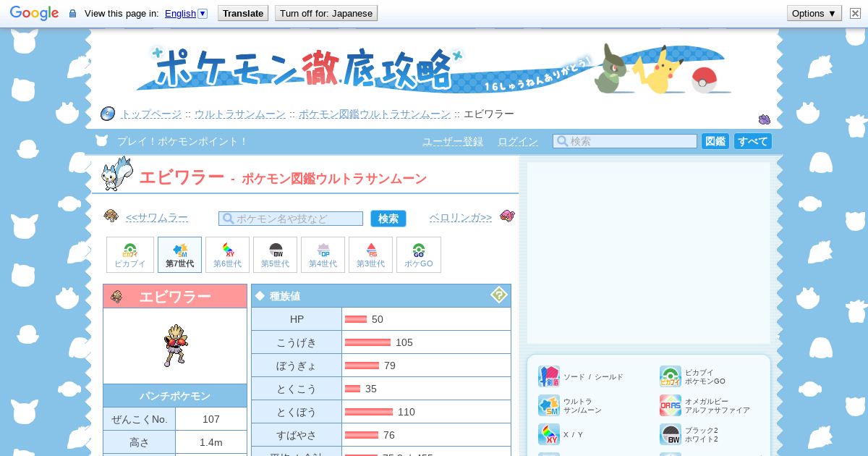This screenshot has height=456, width=868.
Task: Switch to the ピカブイ tab
Action: 130,255
